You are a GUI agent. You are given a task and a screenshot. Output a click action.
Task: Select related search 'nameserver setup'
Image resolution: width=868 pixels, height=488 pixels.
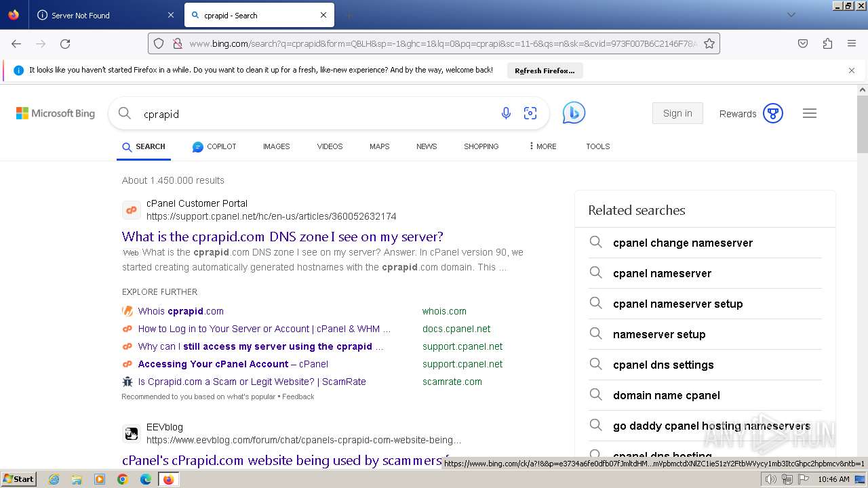point(659,334)
